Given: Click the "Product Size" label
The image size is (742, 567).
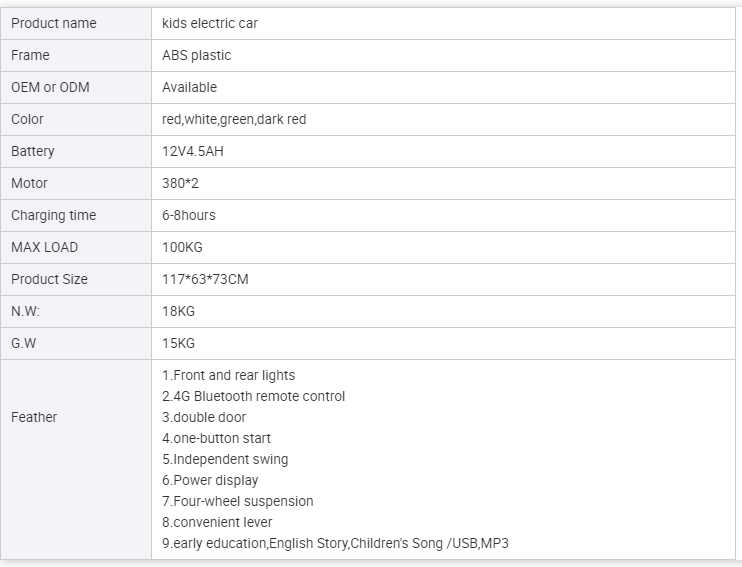Looking at the screenshot, I should 49,279.
